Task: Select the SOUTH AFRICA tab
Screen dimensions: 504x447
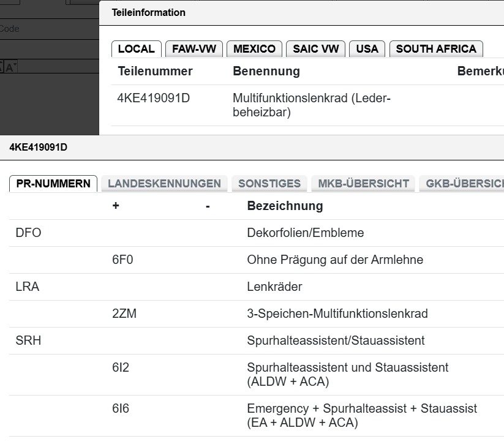Action: point(436,49)
